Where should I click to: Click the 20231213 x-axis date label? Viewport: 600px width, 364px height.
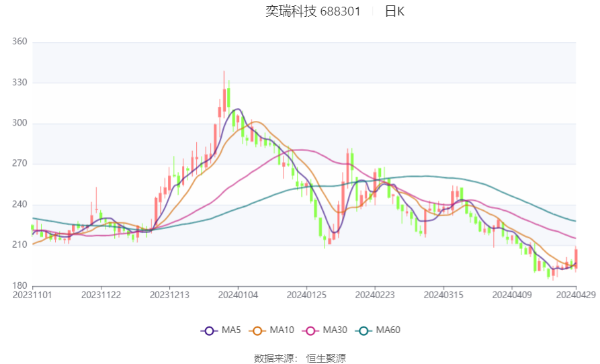[x=169, y=295]
